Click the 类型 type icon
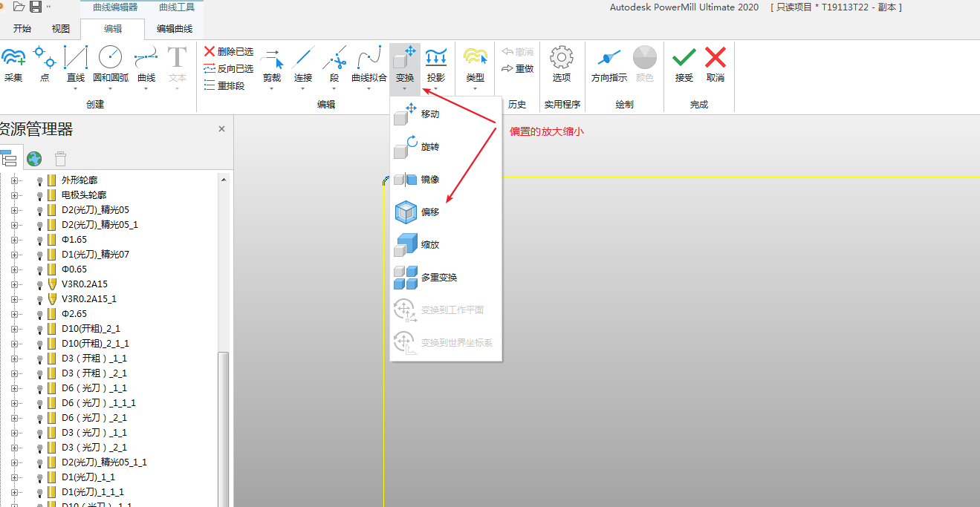Screen dimensions: 980x507 coord(476,58)
